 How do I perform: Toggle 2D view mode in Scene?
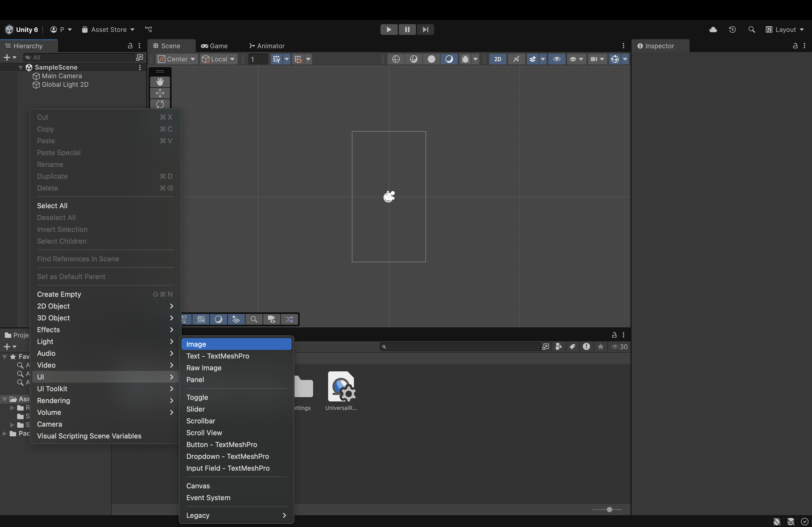498,59
